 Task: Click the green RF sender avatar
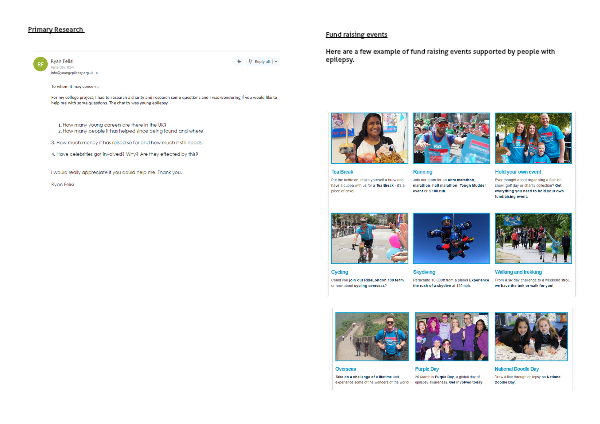click(40, 64)
